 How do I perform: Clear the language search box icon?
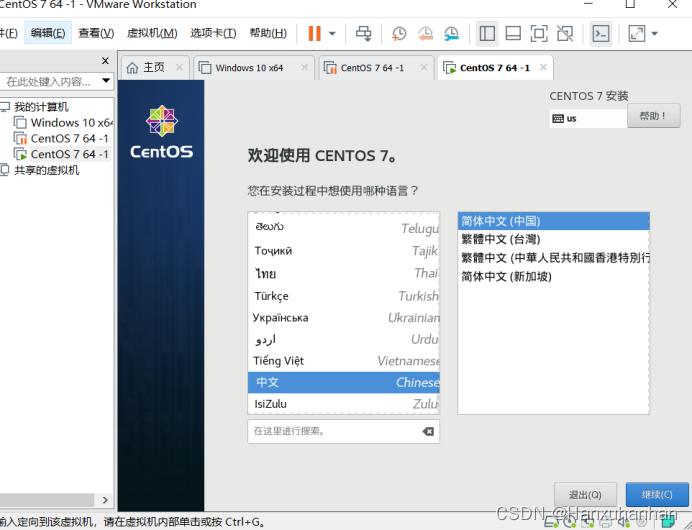(428, 432)
